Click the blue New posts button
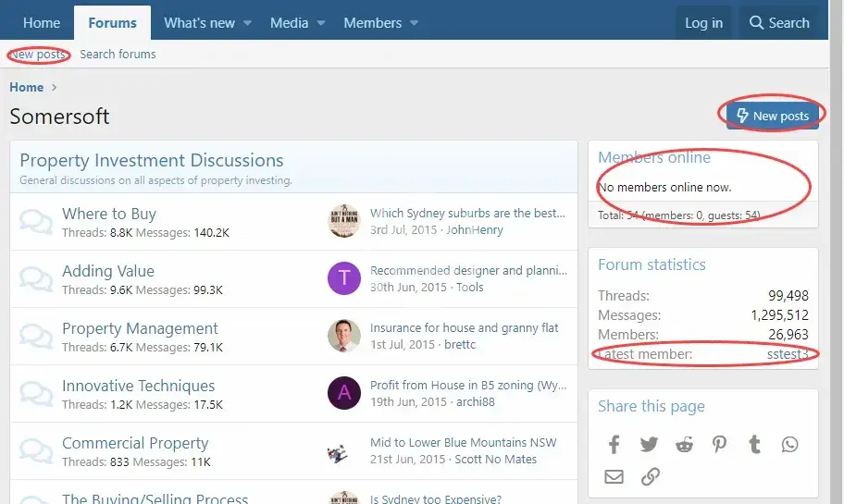This screenshot has height=504, width=844. (773, 116)
